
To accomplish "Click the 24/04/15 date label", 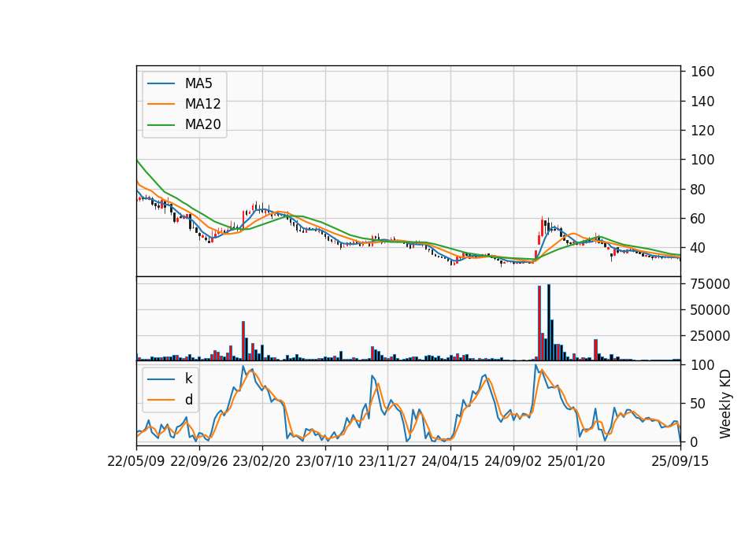I will coord(450,461).
